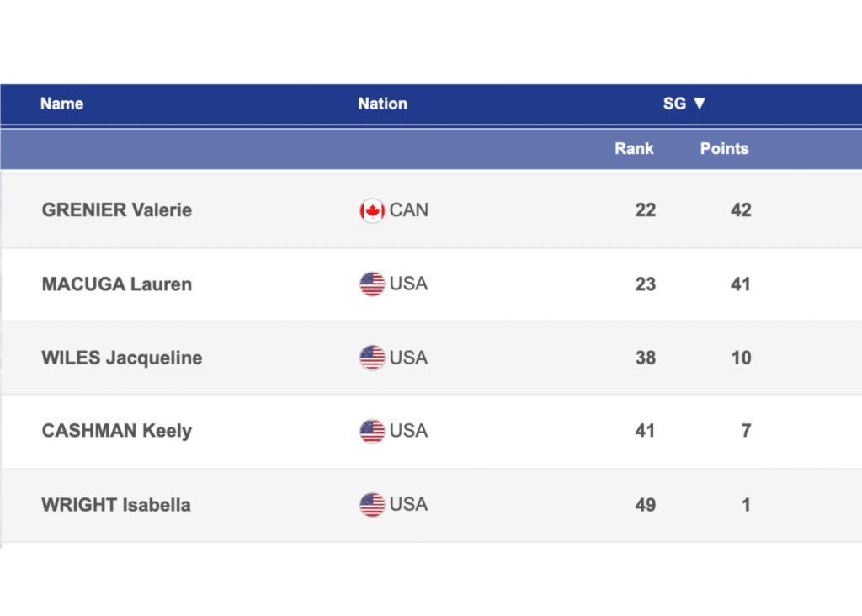Open WRIGHT Isabella's athlete name

[x=116, y=505]
